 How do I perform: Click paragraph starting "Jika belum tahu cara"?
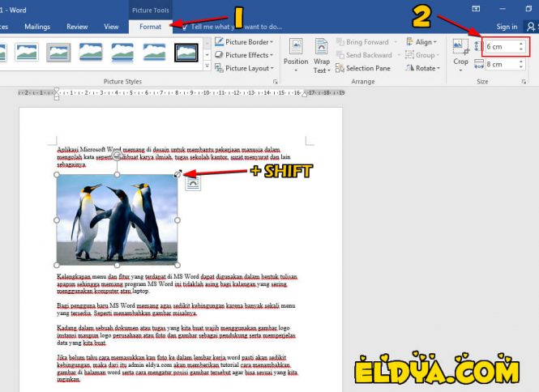click(x=177, y=369)
